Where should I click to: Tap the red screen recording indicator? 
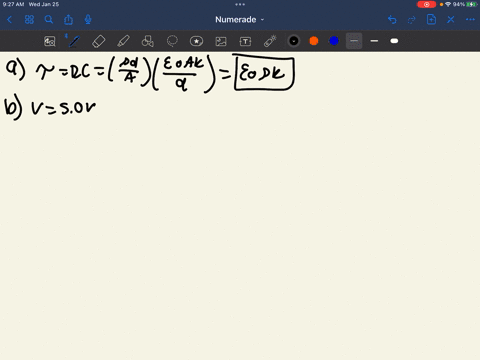click(x=426, y=5)
